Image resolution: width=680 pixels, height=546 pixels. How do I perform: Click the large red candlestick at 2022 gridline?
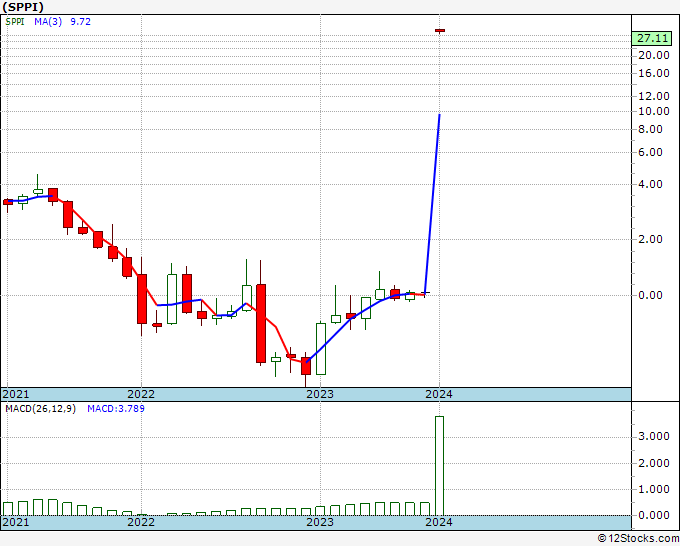[142, 299]
